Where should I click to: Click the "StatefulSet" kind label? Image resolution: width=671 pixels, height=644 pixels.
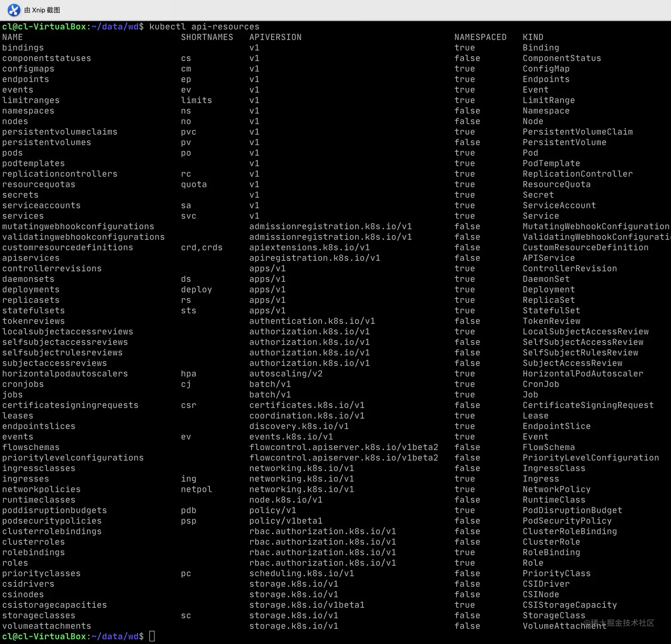click(x=551, y=310)
